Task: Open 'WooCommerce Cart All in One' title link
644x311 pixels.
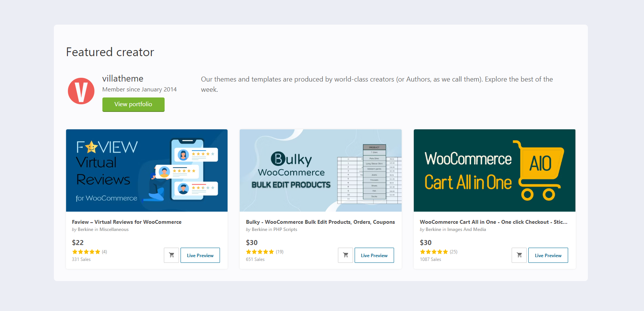Action: (493, 222)
